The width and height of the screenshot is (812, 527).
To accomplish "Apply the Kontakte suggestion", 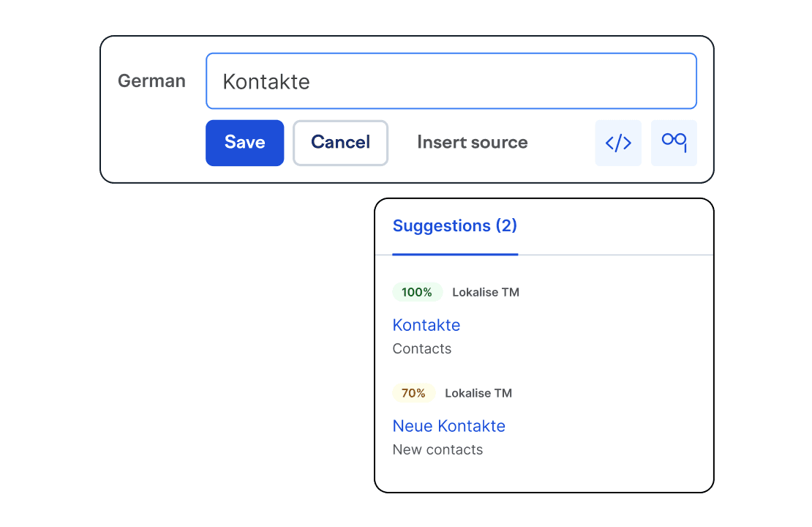I will [426, 325].
